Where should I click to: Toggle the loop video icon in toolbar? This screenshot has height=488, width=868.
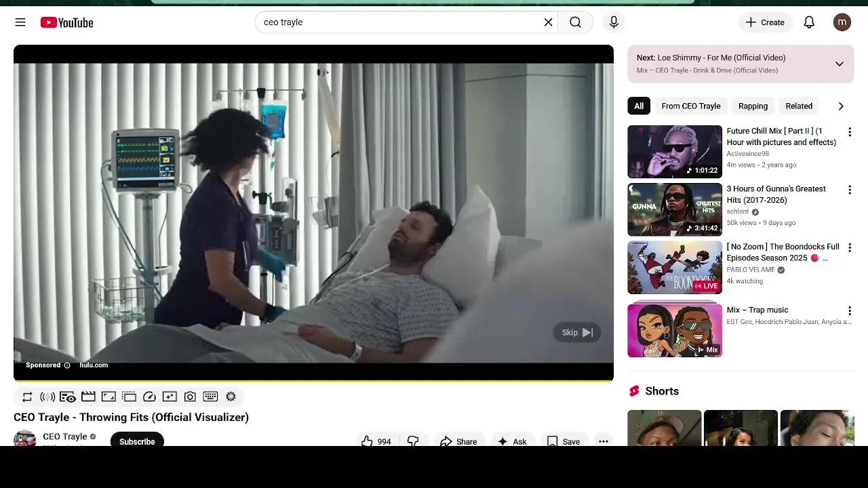27,396
